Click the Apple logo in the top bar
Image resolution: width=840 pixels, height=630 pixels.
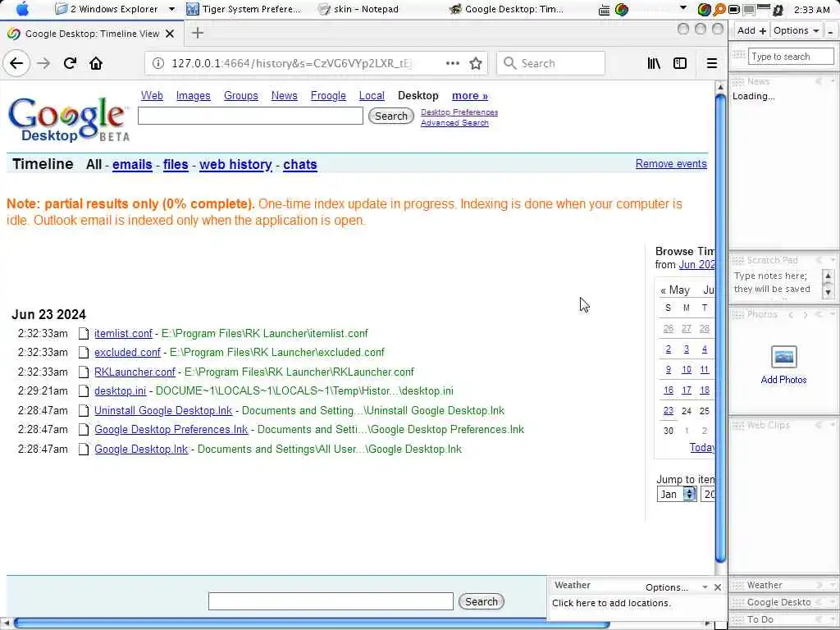22,9
